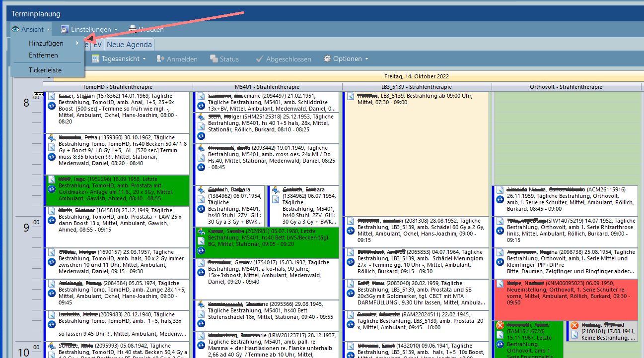Image resolution: width=644 pixels, height=358 pixels.
Task: Expand the Hinzufügen submenu
Action: [x=46, y=44]
